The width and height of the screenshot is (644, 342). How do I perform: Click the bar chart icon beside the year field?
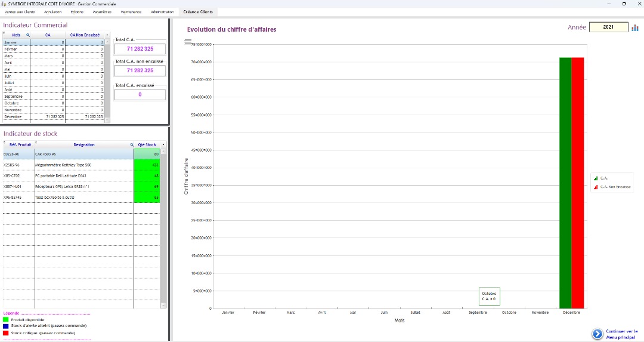tap(635, 27)
